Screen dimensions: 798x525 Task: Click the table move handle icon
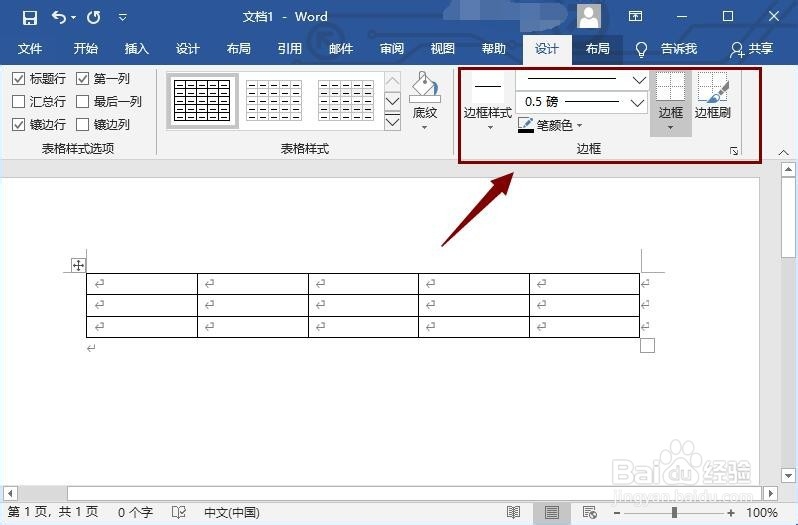(x=78, y=265)
